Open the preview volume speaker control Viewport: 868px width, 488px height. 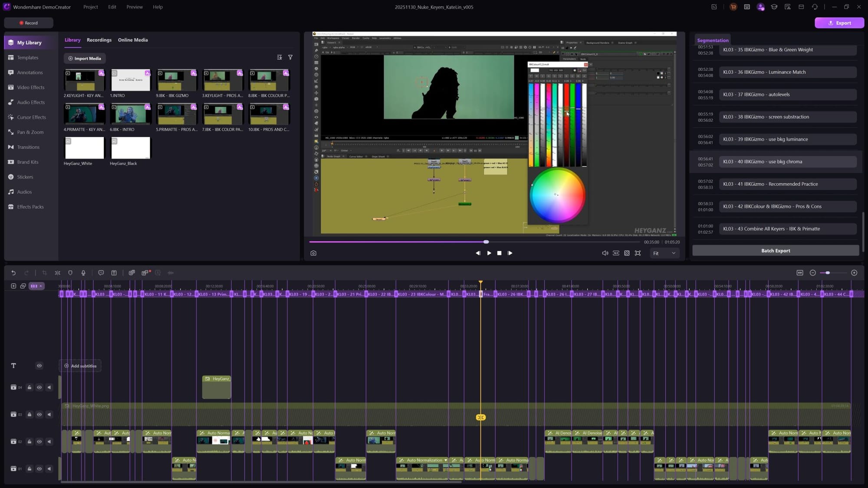(x=605, y=253)
